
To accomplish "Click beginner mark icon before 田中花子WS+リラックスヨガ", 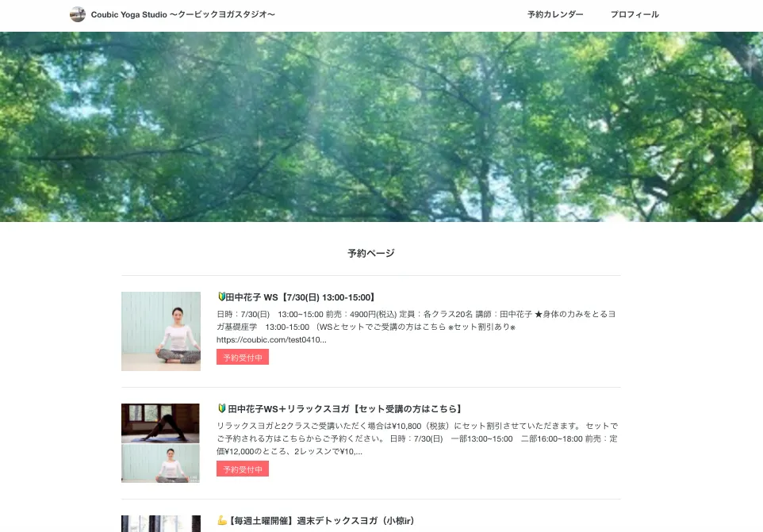I will click(x=221, y=408).
